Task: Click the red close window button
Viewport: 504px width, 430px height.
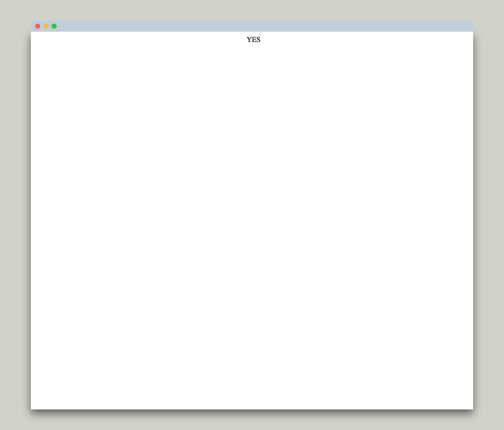Action: tap(38, 26)
